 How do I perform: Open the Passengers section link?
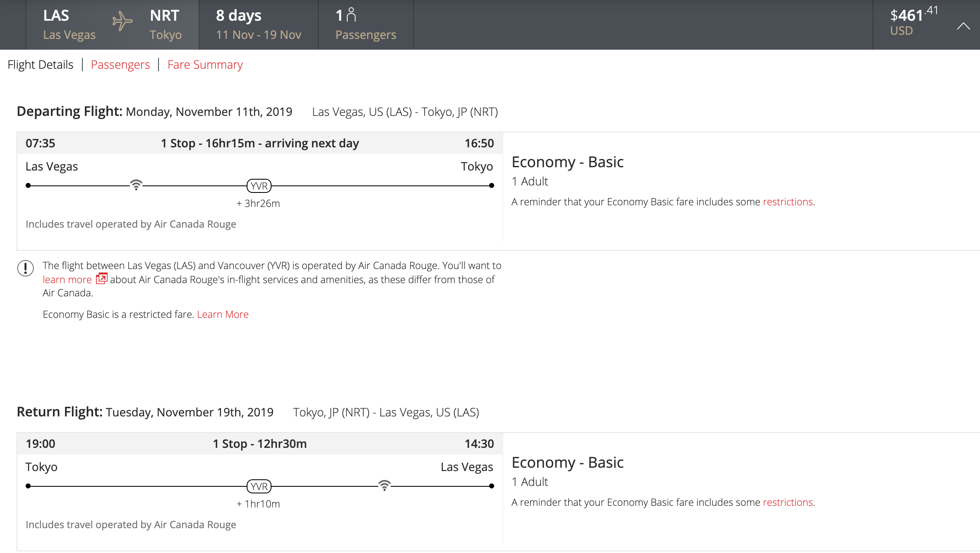(x=120, y=65)
